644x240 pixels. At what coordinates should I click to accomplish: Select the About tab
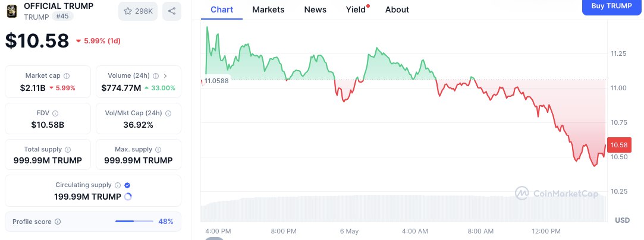point(397,10)
